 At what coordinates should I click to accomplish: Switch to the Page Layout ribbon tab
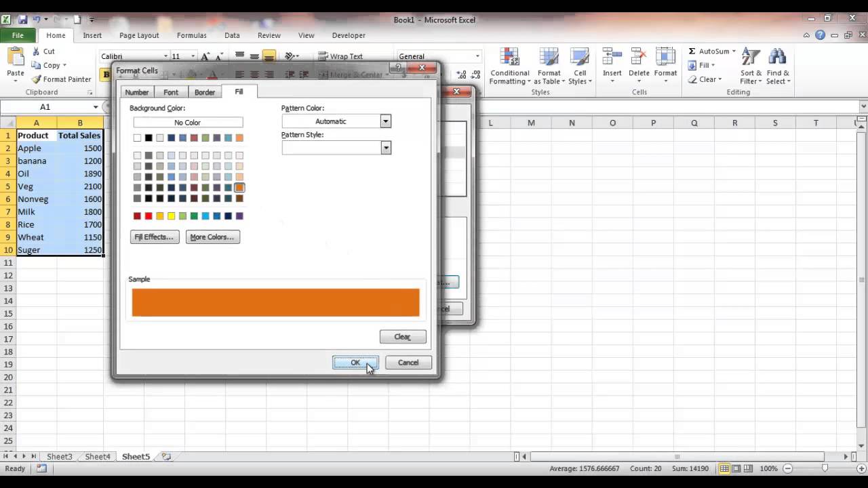click(x=139, y=35)
